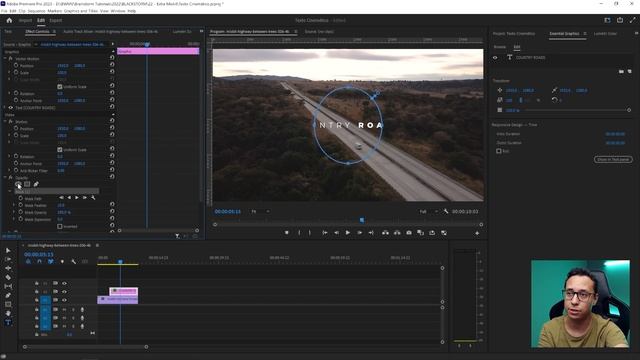Expand Mask Feather property
Image resolution: width=640 pixels, height=360 pixels.
pos(14,205)
